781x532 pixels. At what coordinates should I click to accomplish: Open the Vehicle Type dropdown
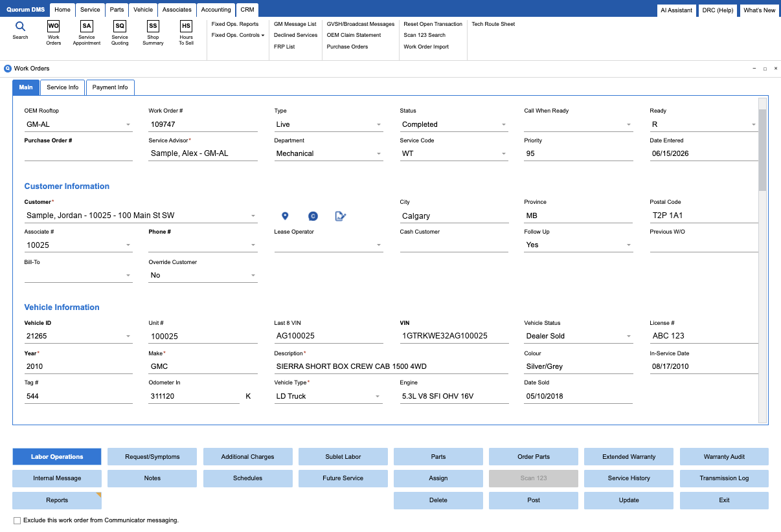379,396
